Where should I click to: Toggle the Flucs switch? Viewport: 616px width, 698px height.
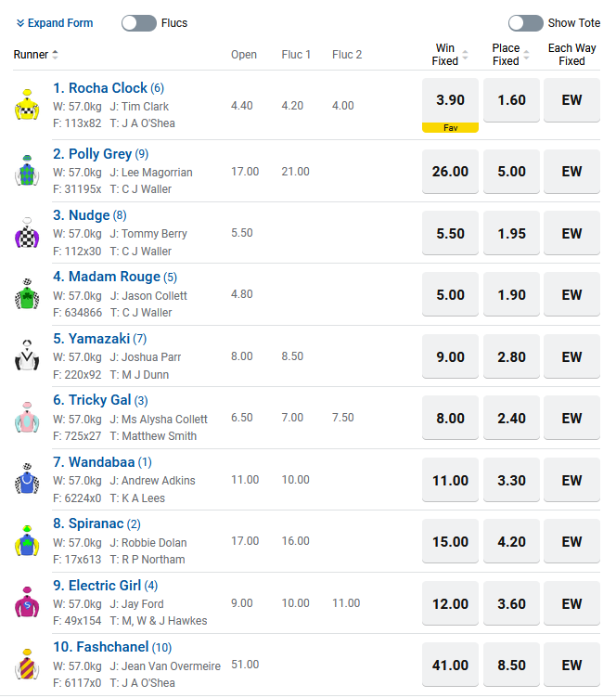[x=139, y=23]
